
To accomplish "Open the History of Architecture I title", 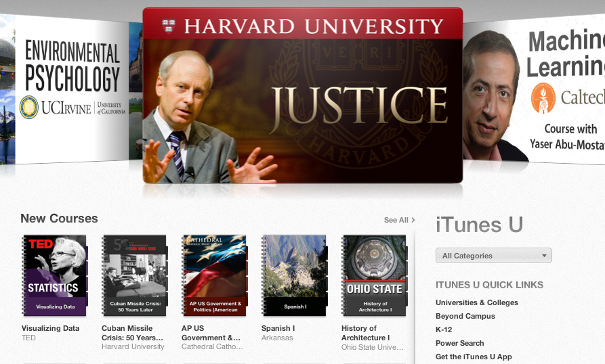I will (366, 333).
